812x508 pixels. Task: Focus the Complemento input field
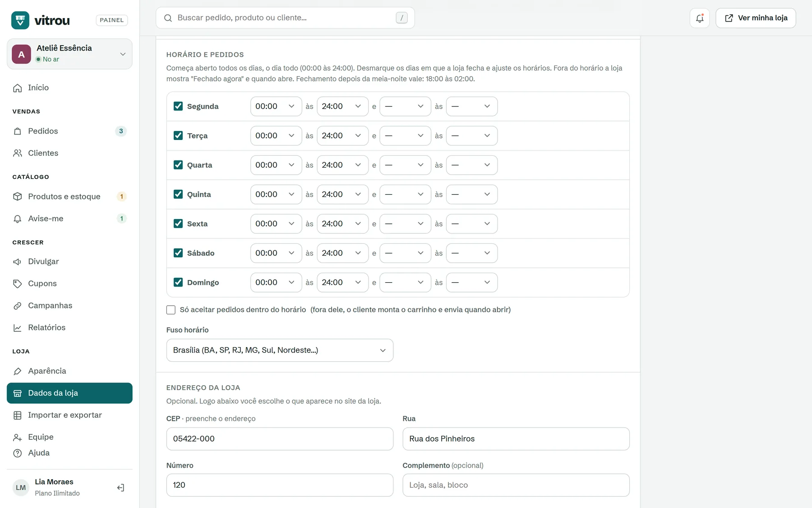tap(516, 485)
